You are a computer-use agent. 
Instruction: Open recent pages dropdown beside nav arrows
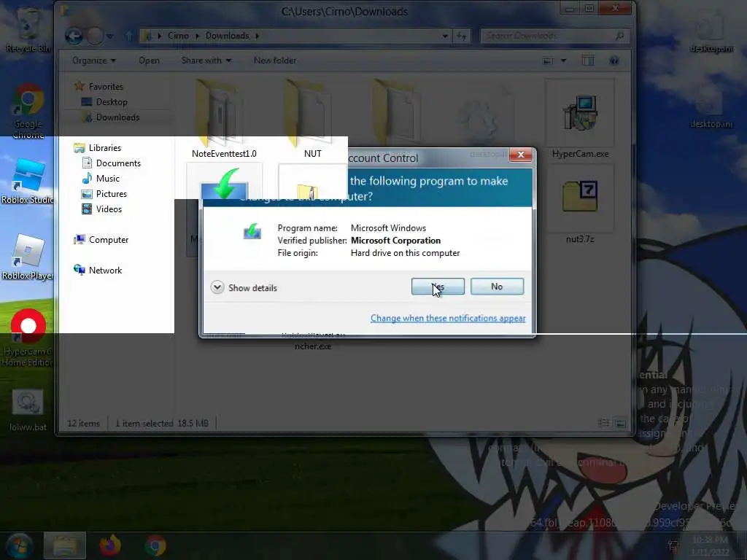(x=110, y=36)
